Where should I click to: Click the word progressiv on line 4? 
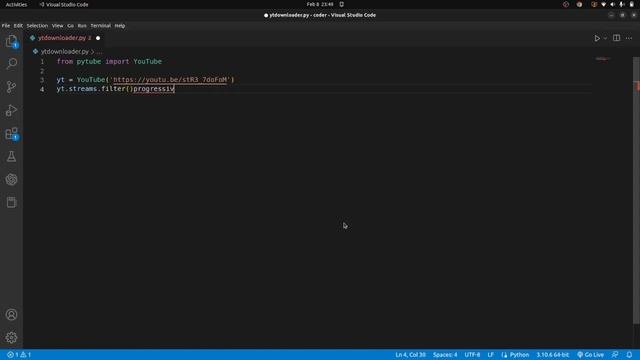[x=154, y=89]
